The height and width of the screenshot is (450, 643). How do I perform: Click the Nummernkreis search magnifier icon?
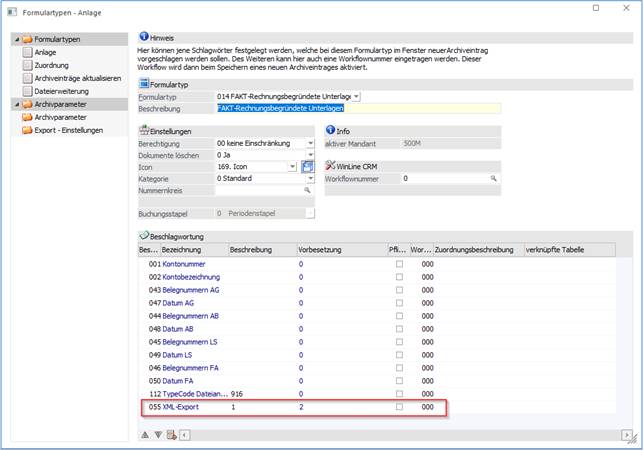pos(308,189)
